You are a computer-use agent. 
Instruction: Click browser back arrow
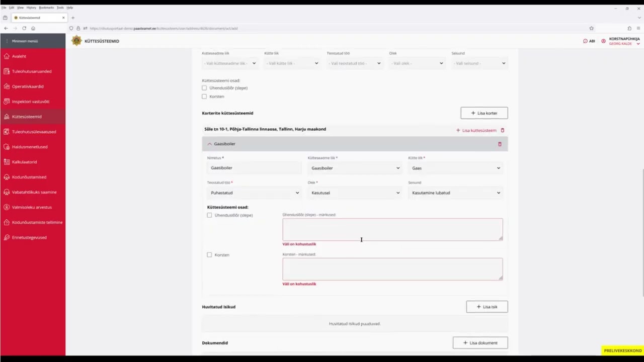coord(6,28)
